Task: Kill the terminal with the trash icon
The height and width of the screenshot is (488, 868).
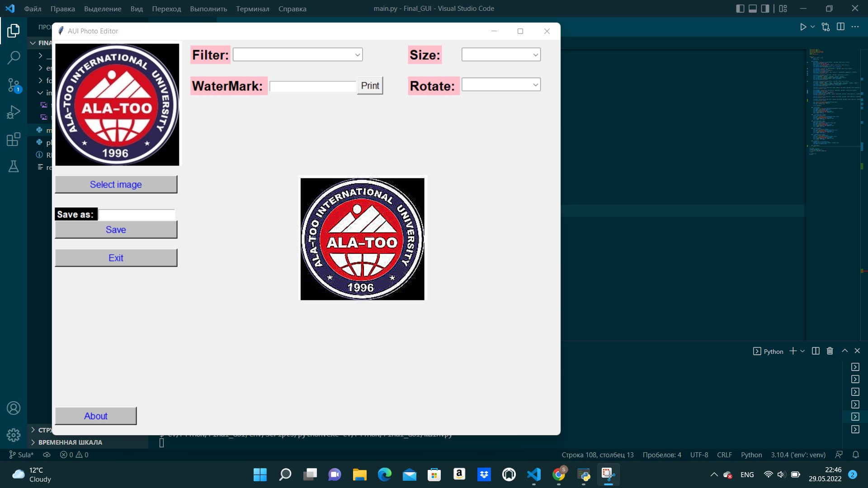Action: [830, 351]
